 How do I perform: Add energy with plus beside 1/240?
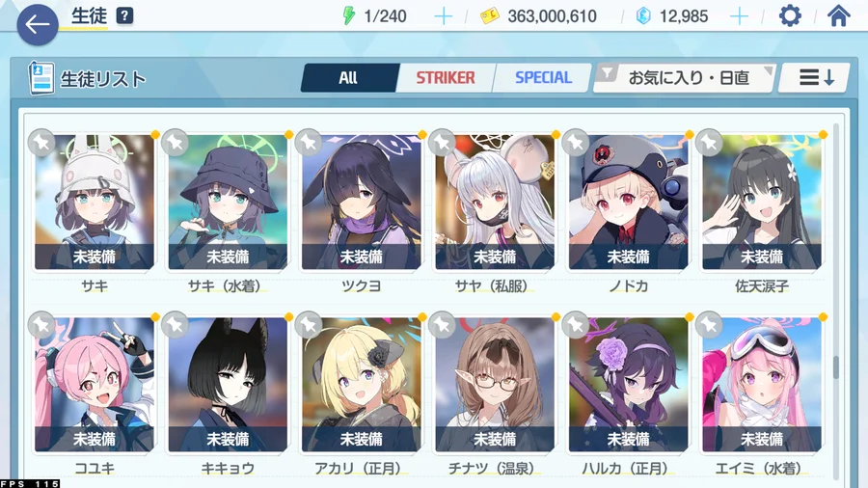(x=443, y=16)
